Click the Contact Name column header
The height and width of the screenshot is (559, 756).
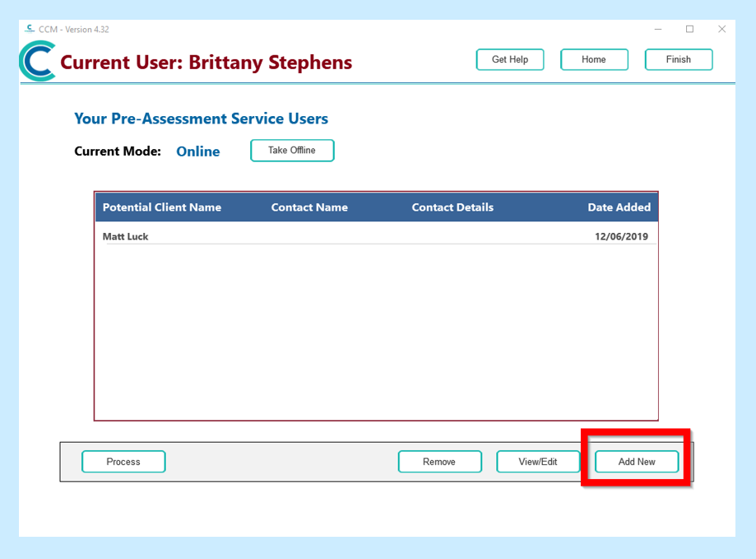click(x=309, y=207)
